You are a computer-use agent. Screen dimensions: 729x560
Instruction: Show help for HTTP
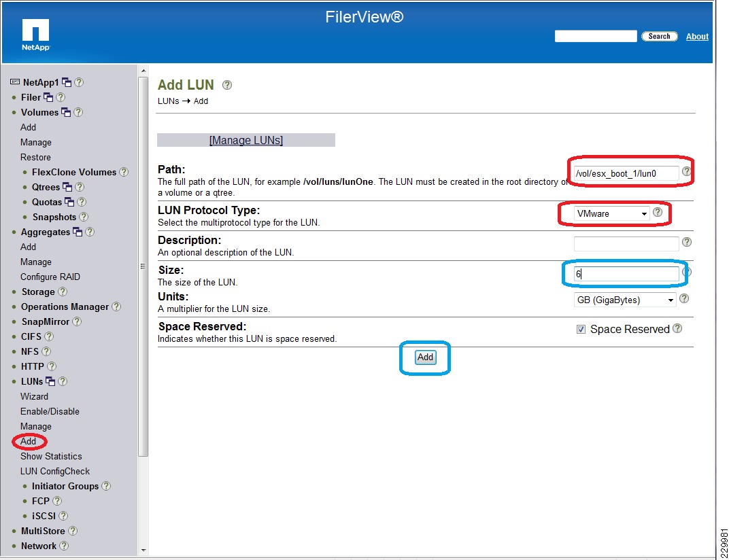(52, 366)
